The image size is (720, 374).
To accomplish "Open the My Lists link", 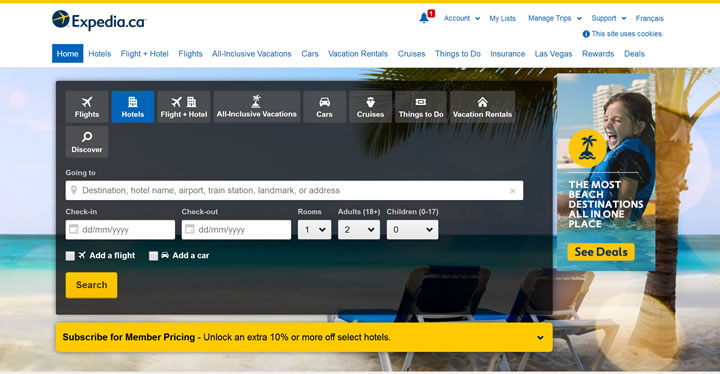I will [x=502, y=18].
